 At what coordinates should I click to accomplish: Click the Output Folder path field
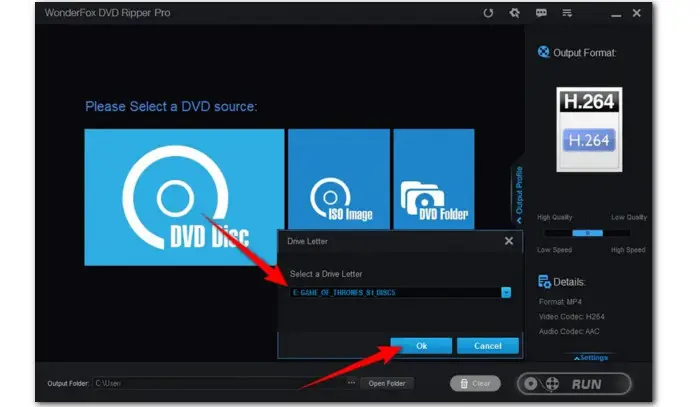219,383
